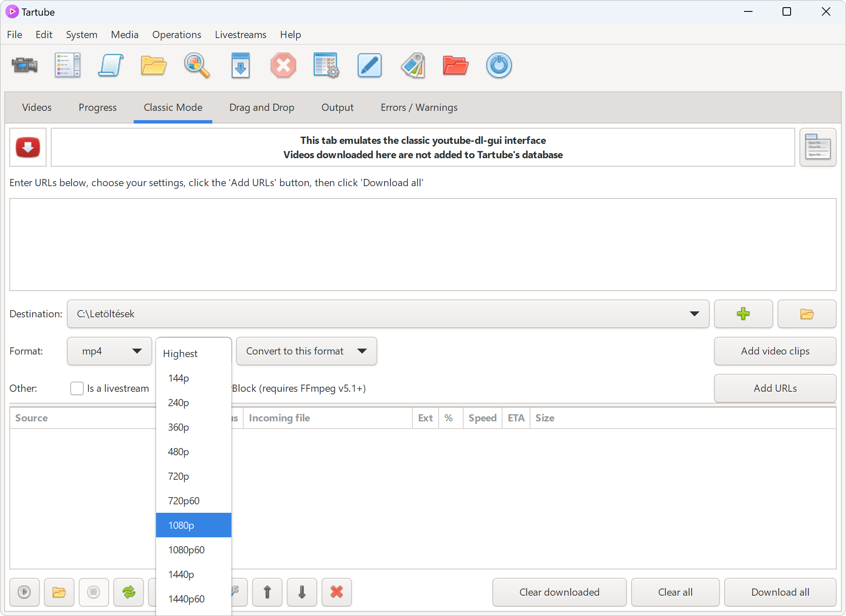Click the green re-download arrows icon
This screenshot has height=616, width=846.
129,592
